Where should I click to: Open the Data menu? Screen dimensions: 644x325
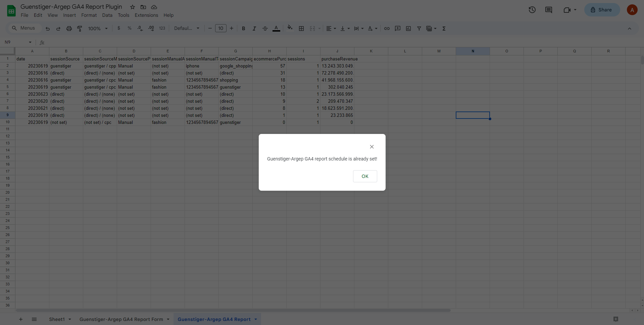tap(107, 15)
